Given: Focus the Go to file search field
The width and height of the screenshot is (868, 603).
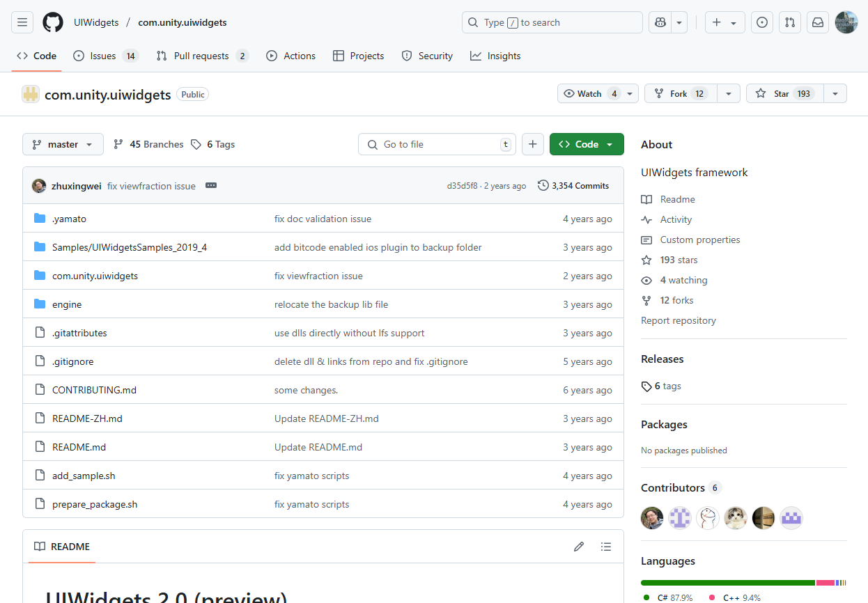Looking at the screenshot, I should click(x=437, y=144).
